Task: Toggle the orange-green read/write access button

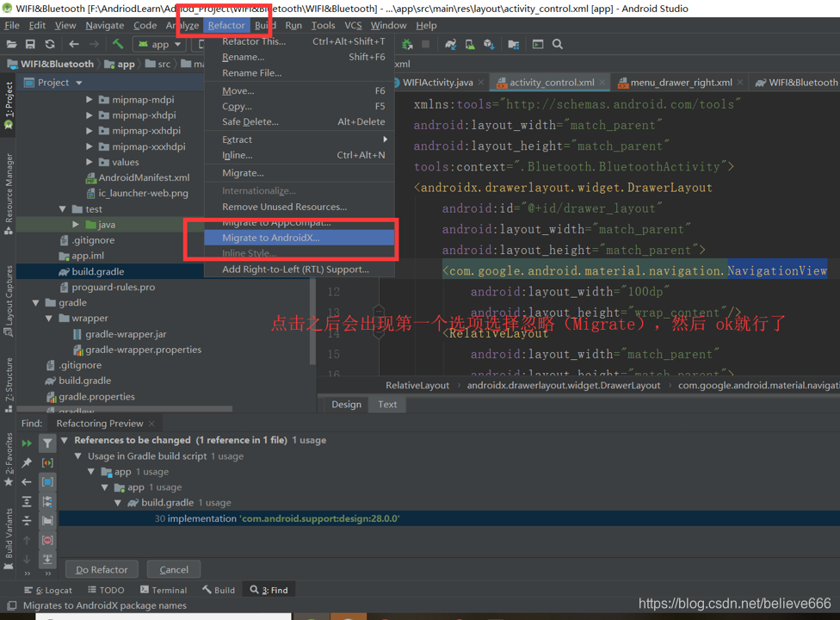Action: click(x=47, y=462)
